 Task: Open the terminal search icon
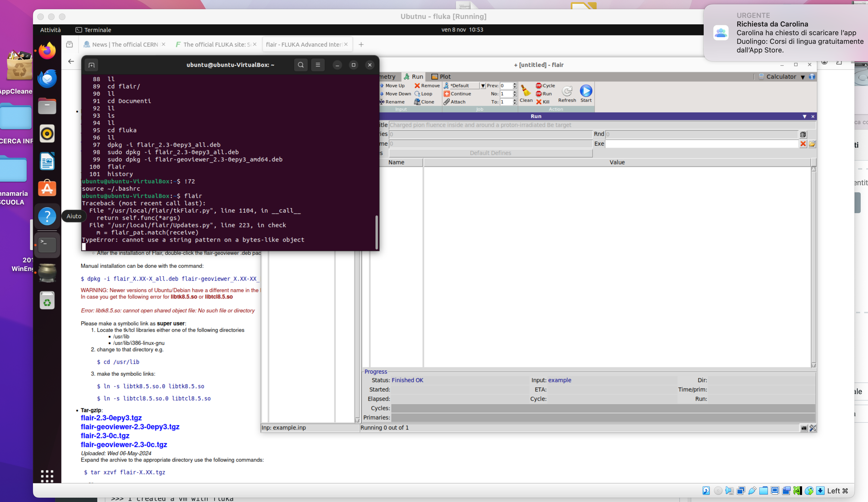pyautogui.click(x=300, y=65)
